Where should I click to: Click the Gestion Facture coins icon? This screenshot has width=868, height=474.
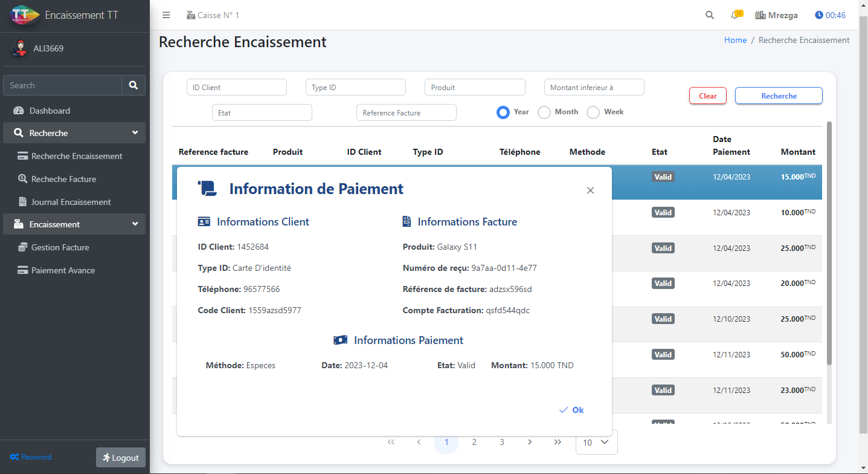[23, 247]
